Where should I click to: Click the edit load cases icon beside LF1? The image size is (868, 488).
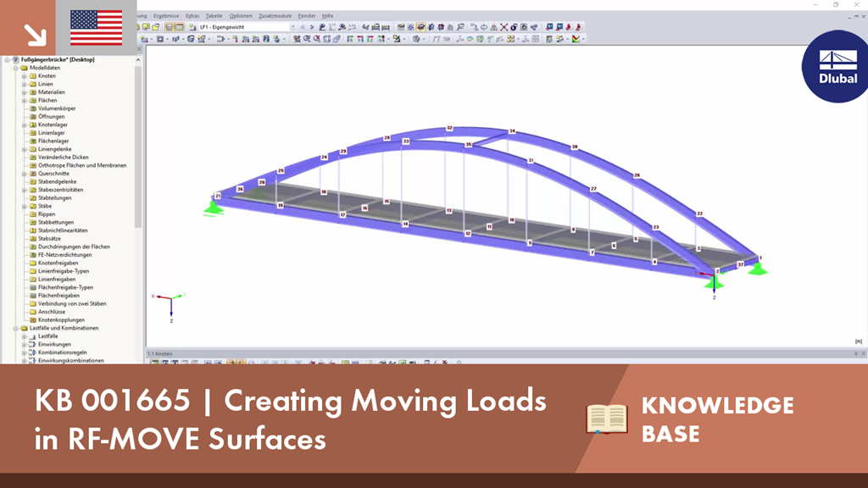(192, 26)
